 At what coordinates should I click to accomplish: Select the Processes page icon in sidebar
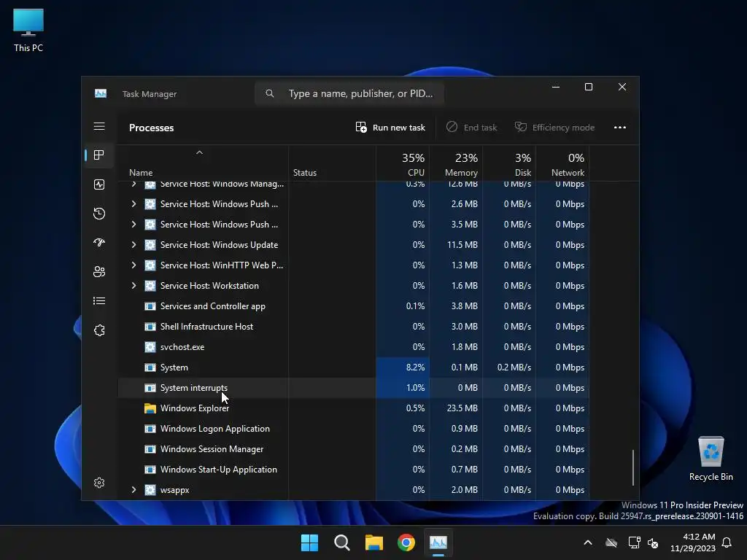point(99,155)
